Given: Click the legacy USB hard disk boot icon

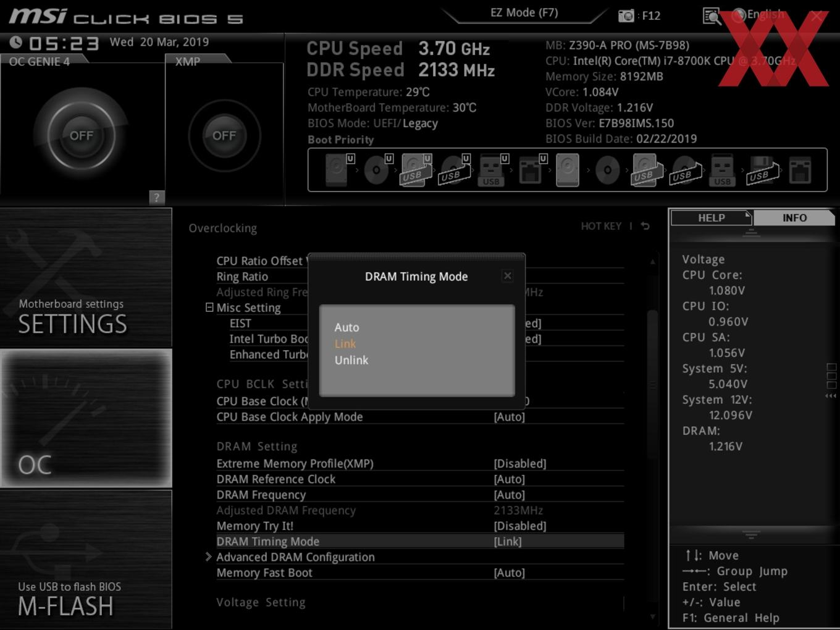Looking at the screenshot, I should (646, 170).
